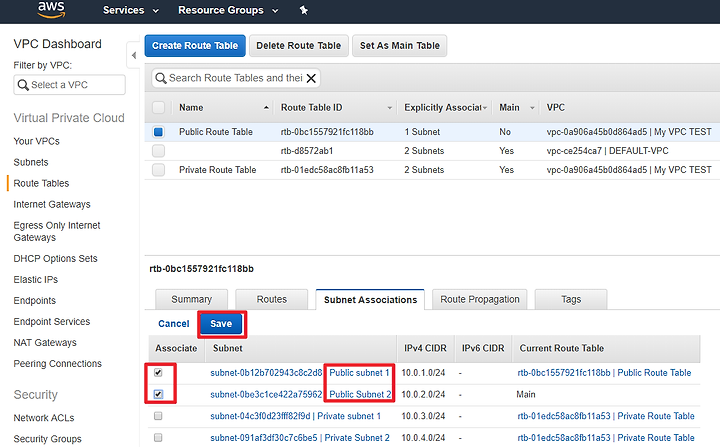
Task: Click the Current Route Table column header
Action: pos(562,348)
